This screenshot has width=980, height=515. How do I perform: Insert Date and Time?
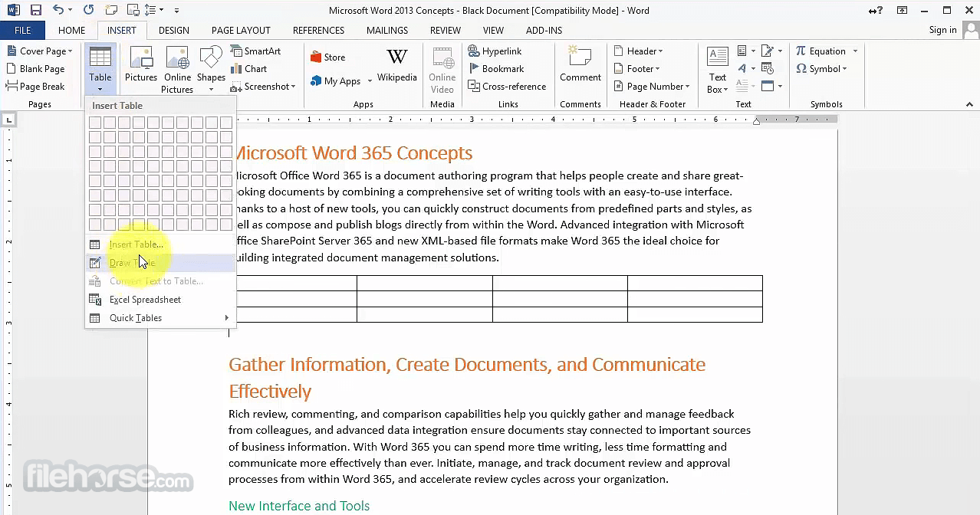[768, 69]
